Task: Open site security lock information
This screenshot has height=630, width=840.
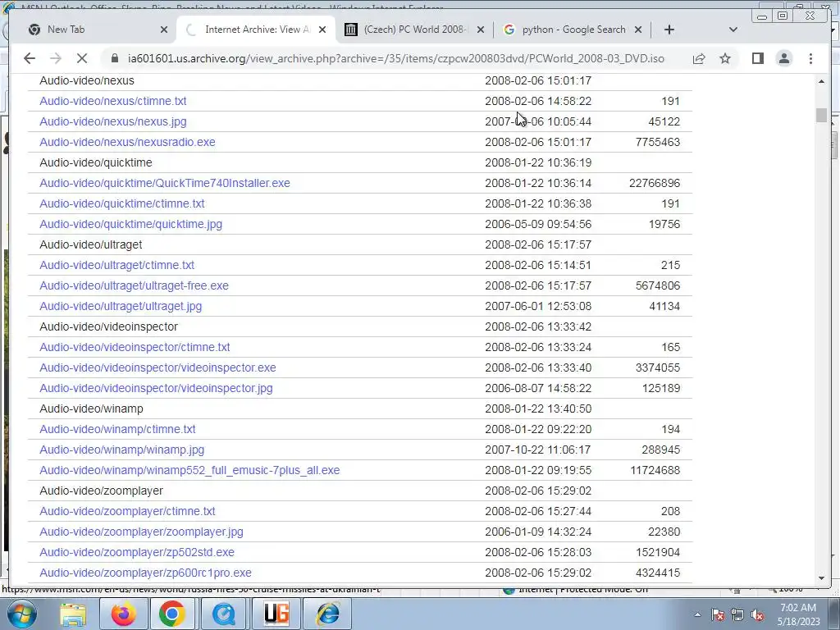Action: tap(115, 58)
